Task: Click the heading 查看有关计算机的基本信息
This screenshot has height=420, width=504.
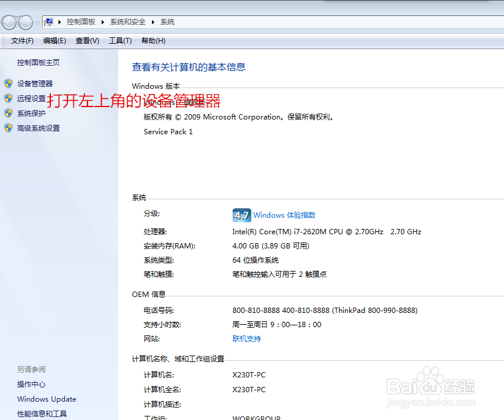Action: tap(189, 67)
